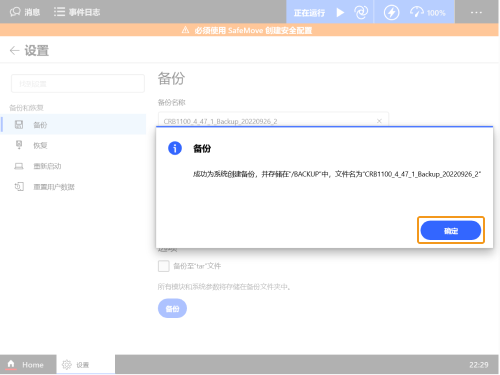
Task: Click the backup floppy-disk sidebar icon
Action: (x=19, y=125)
